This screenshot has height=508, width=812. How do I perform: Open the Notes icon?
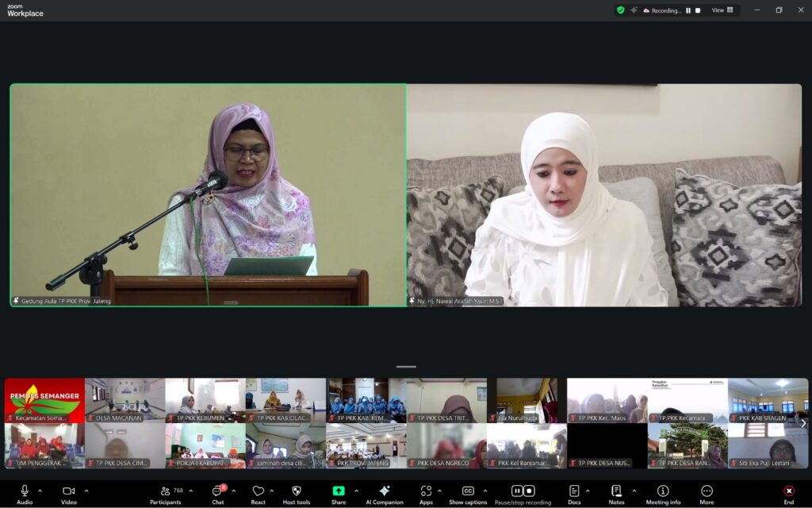click(616, 491)
